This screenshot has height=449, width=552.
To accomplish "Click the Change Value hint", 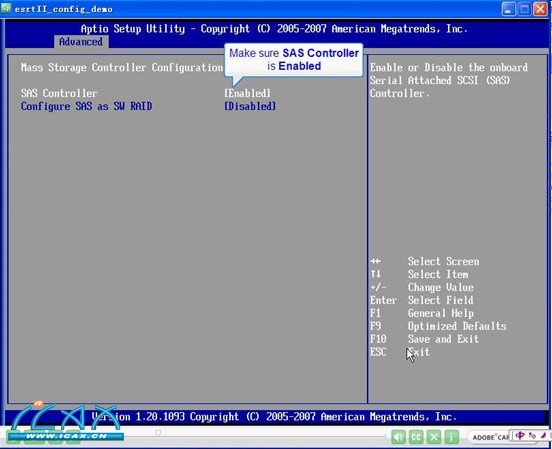I will 421,287.
